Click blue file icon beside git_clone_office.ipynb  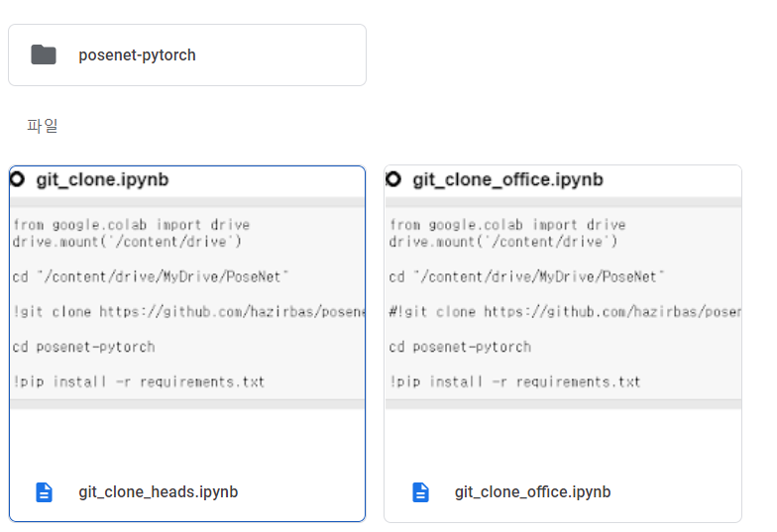[420, 492]
